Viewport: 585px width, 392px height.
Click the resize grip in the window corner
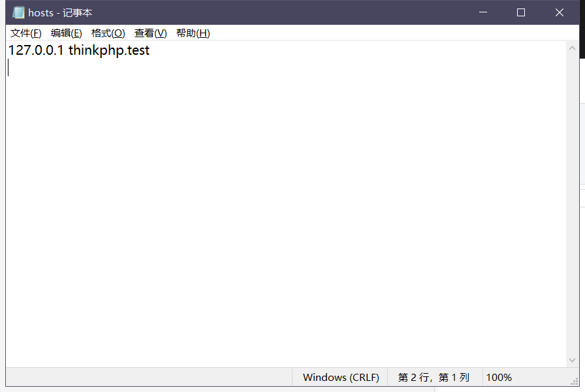tap(574, 382)
